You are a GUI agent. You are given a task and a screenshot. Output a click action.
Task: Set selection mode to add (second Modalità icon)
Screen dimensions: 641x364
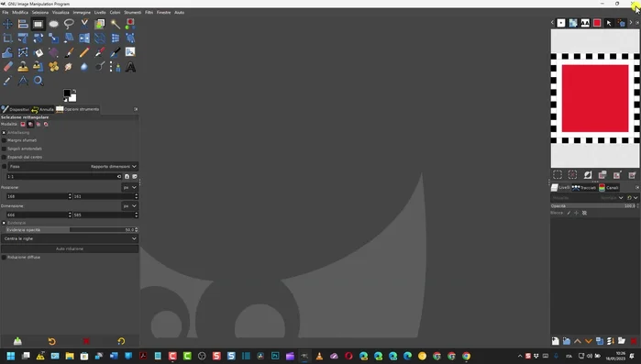(30, 124)
